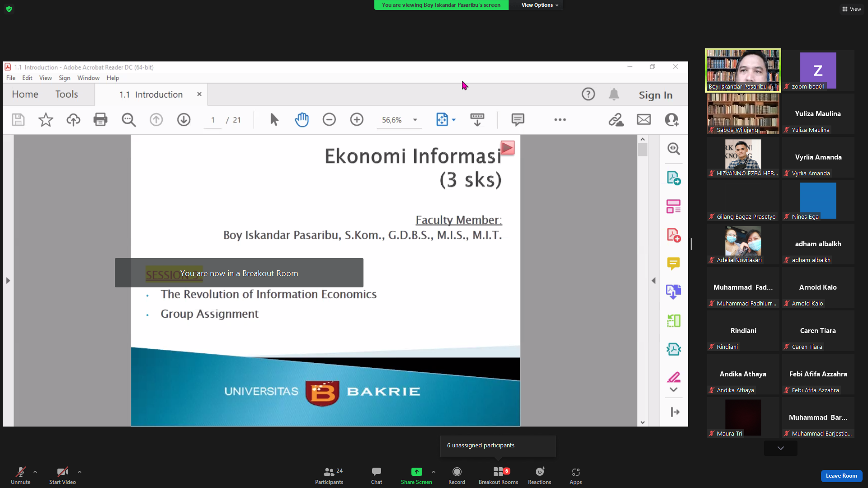This screenshot has height=488, width=868.
Task: Click the scrollbar down arrow in the PDF
Action: click(x=642, y=422)
